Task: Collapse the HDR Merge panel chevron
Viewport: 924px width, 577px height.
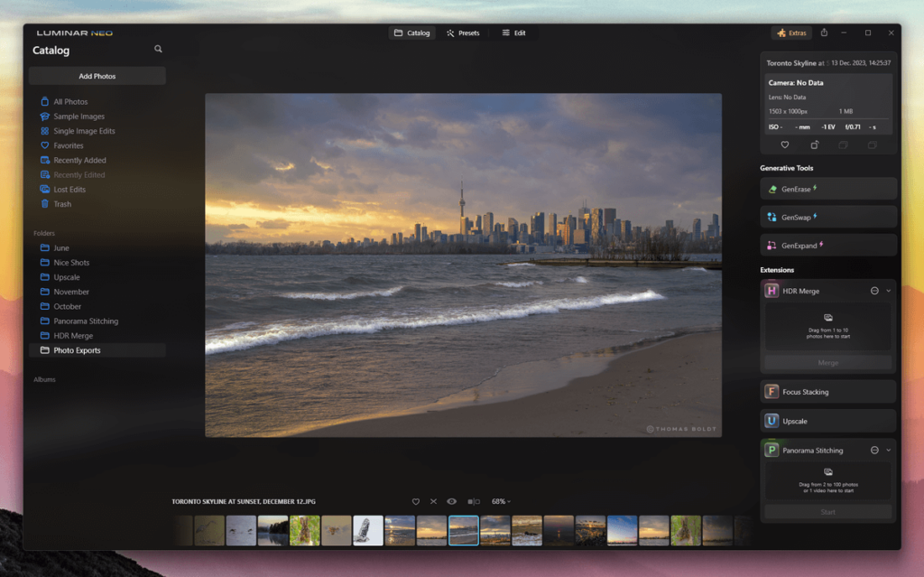Action: click(889, 291)
